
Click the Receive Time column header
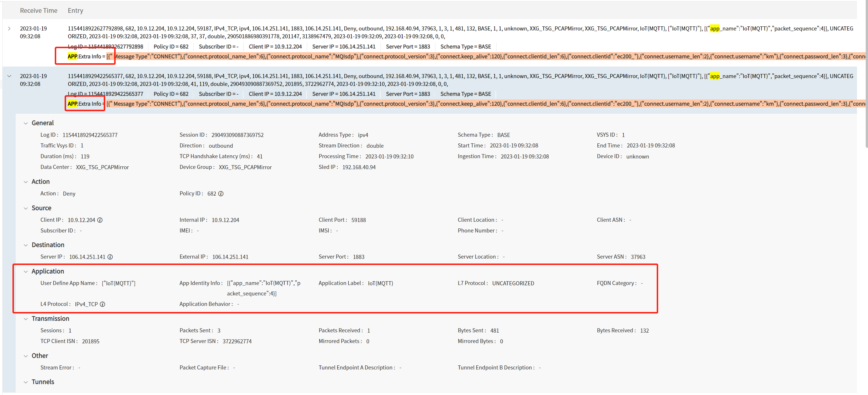[39, 10]
